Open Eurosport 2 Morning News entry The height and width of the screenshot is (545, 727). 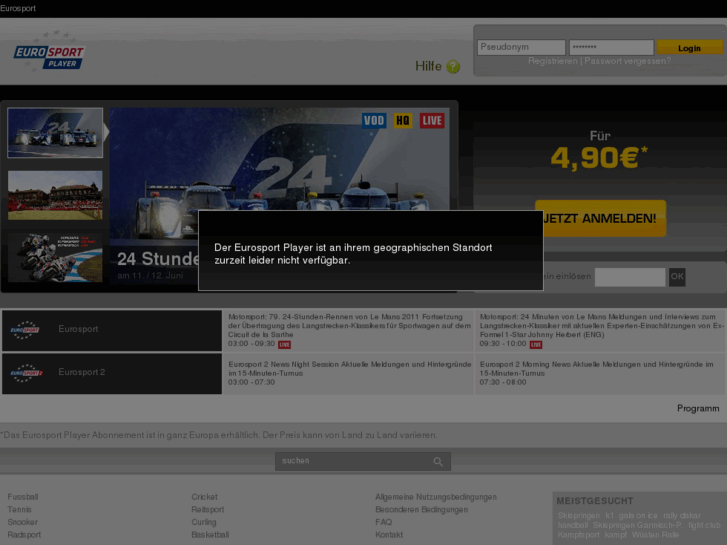(601, 373)
